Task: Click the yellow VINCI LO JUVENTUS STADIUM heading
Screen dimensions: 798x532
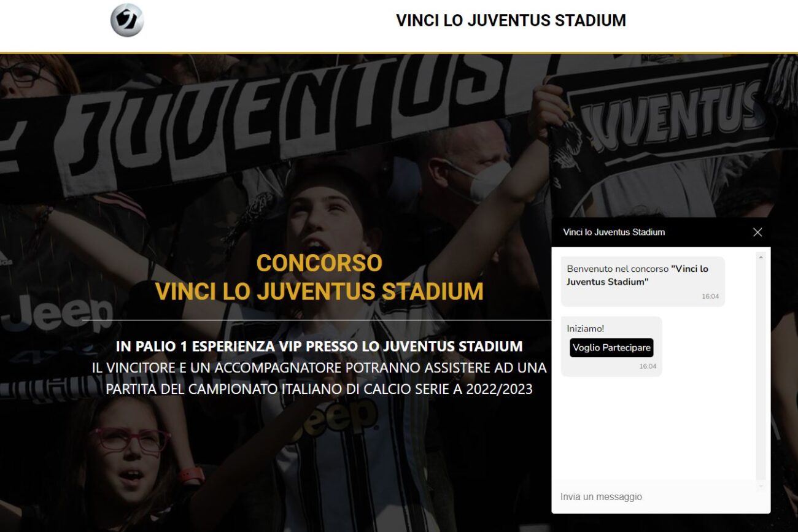Action: [319, 291]
